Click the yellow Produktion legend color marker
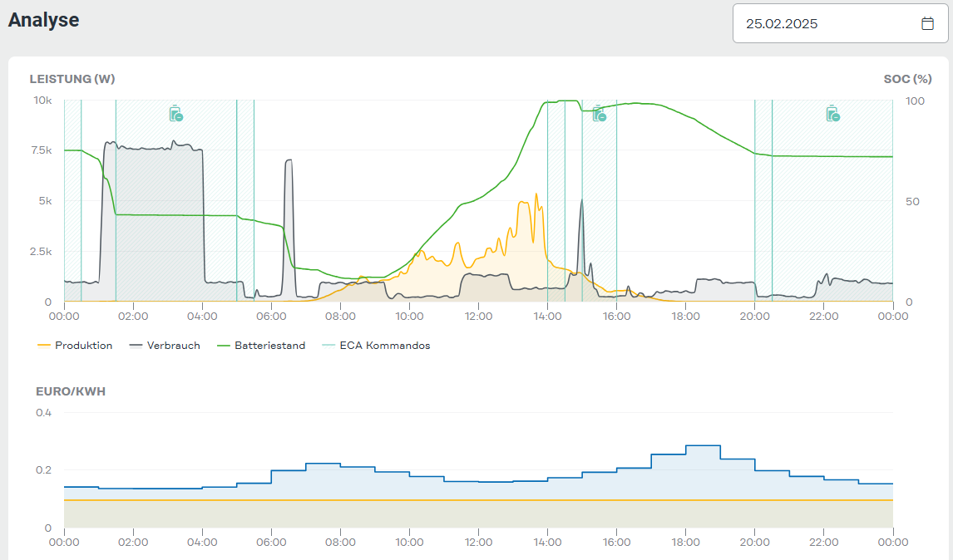The height and width of the screenshot is (560, 953). (45, 346)
